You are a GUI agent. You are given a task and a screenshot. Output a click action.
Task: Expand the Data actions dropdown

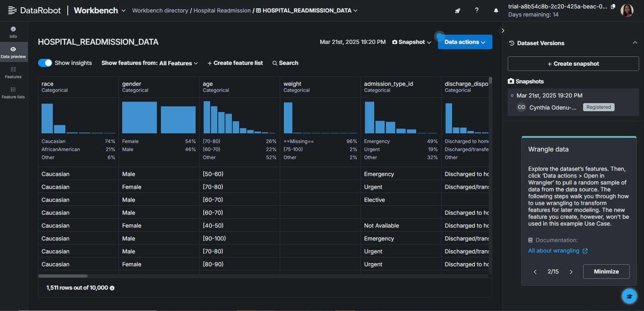coord(465,42)
